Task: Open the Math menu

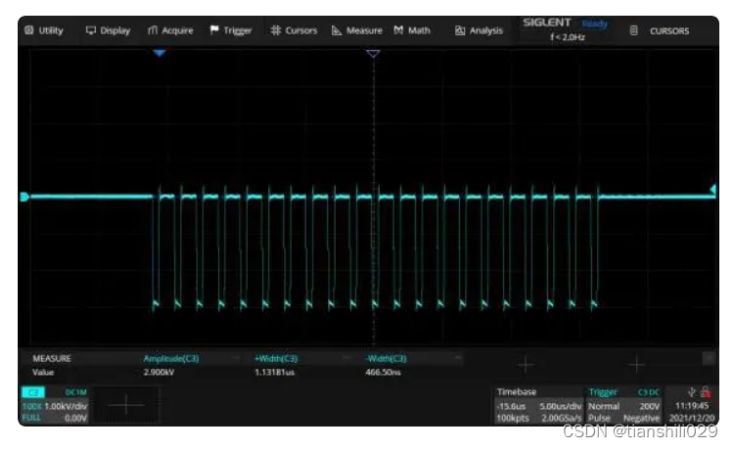Action: tap(412, 31)
